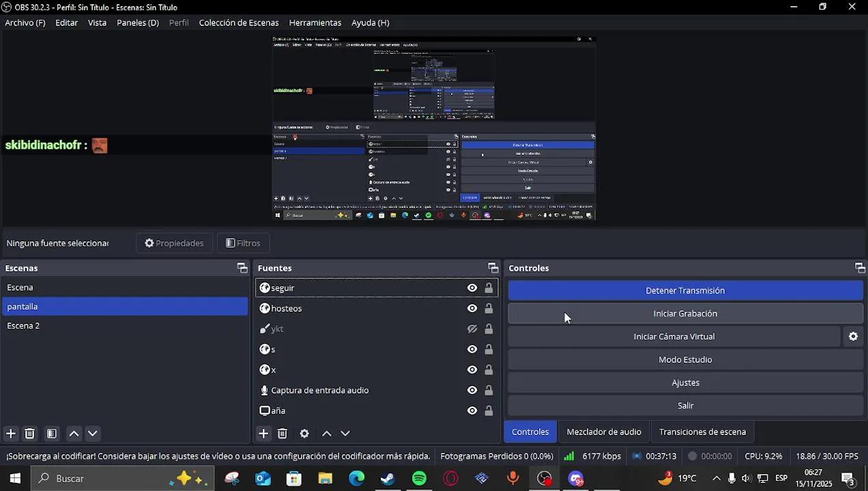Select the Escena 2 scene
The height and width of the screenshot is (491, 868).
(125, 326)
